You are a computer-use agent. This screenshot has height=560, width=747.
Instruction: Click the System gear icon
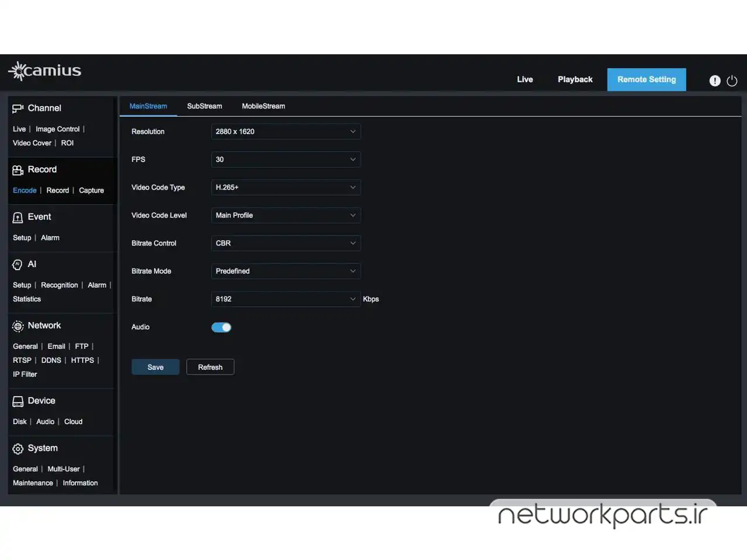click(x=18, y=449)
